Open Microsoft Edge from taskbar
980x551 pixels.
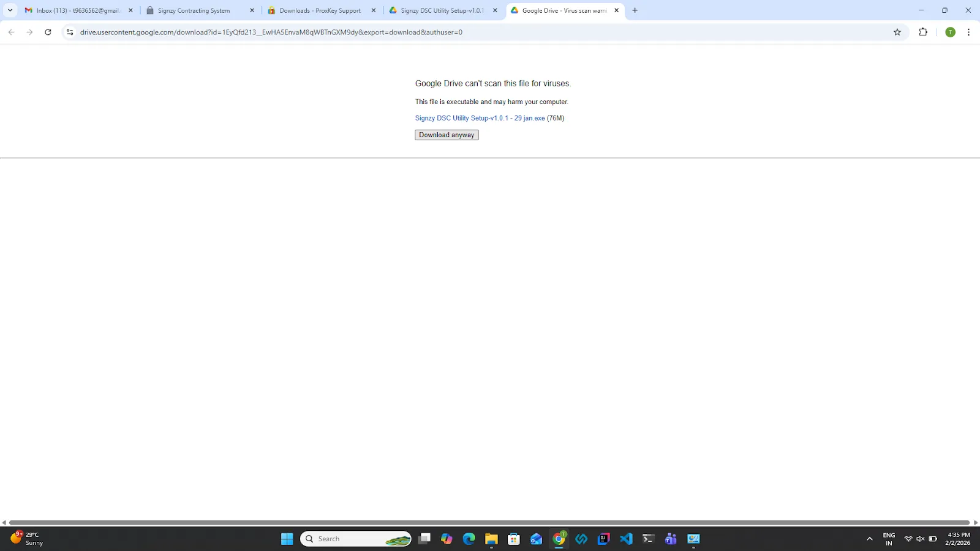469,539
